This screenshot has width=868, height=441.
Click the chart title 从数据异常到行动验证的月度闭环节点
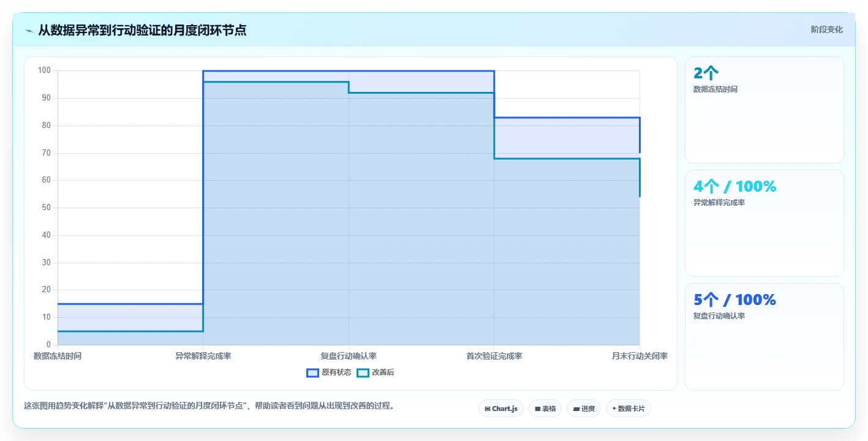click(x=142, y=30)
